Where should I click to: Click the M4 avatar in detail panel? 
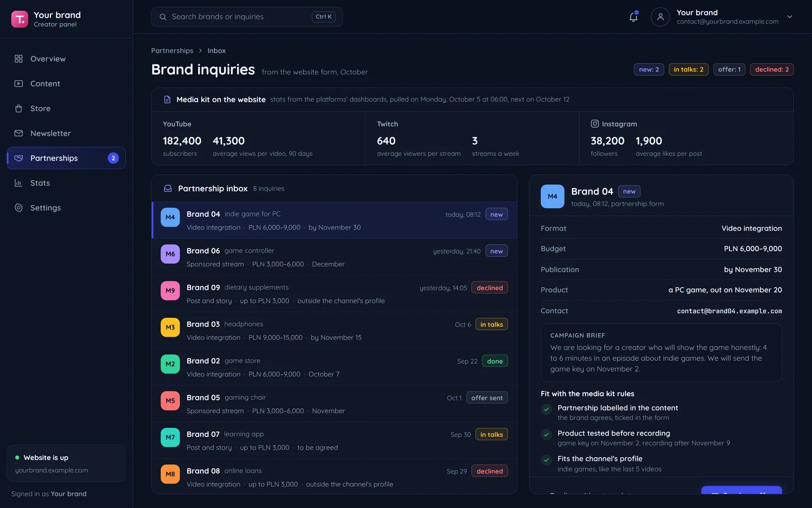(552, 197)
